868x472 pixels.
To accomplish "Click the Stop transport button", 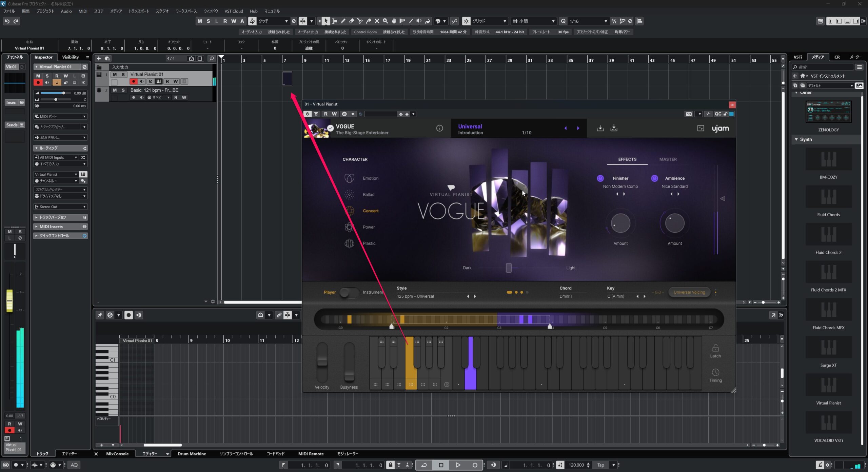I will click(441, 465).
